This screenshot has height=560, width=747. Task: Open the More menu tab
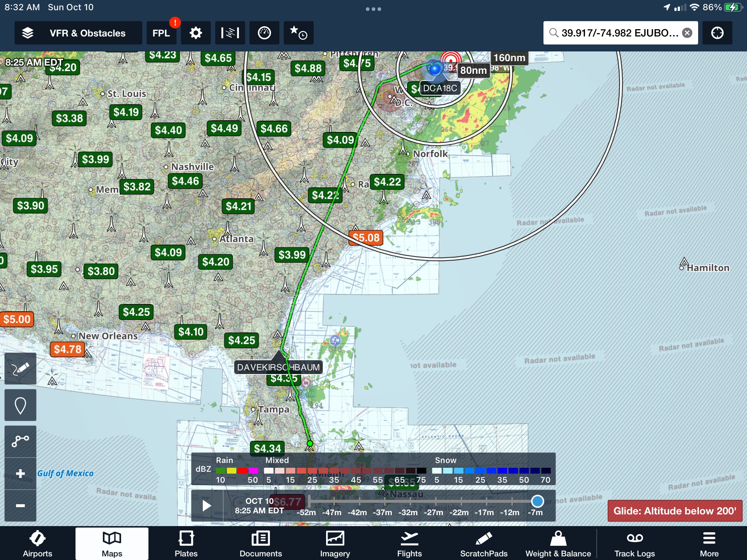tap(709, 544)
